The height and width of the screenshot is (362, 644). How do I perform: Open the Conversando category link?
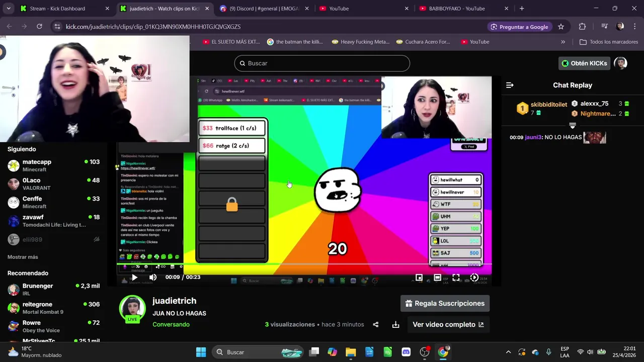[171, 324]
